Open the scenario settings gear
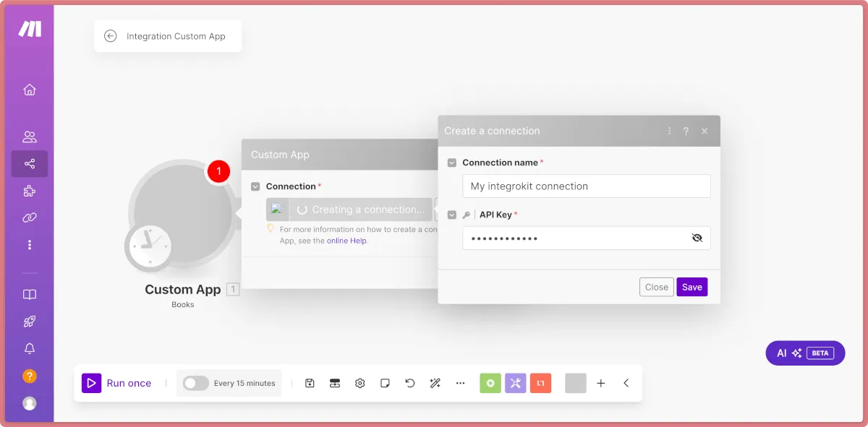 [x=359, y=383]
